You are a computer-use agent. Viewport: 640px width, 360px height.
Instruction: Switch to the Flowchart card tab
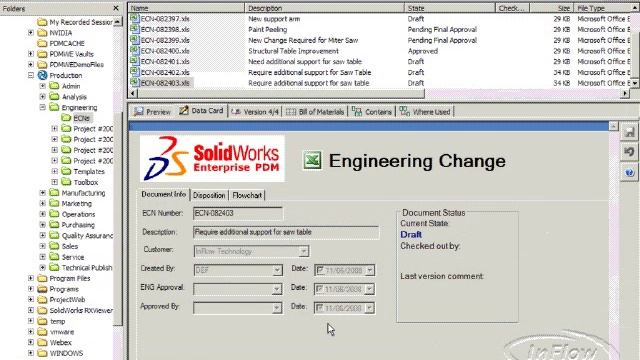click(247, 195)
